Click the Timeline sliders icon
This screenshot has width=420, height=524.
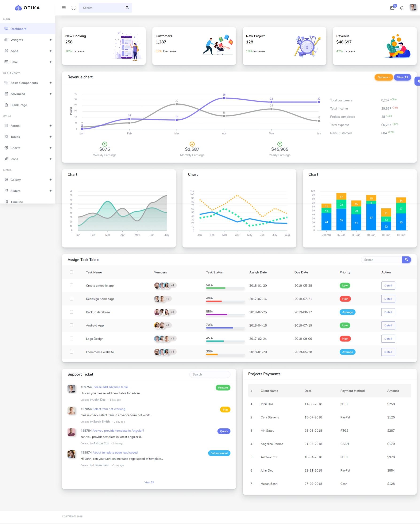[6, 202]
